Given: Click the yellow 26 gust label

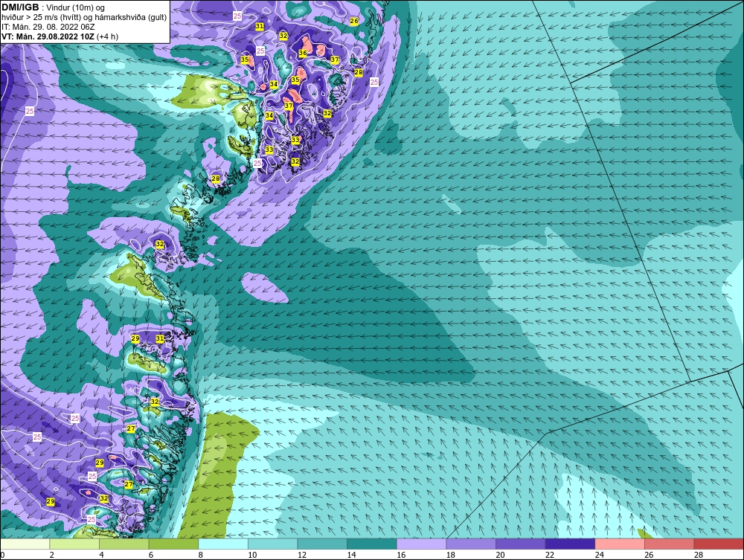Looking at the screenshot, I should tap(354, 21).
